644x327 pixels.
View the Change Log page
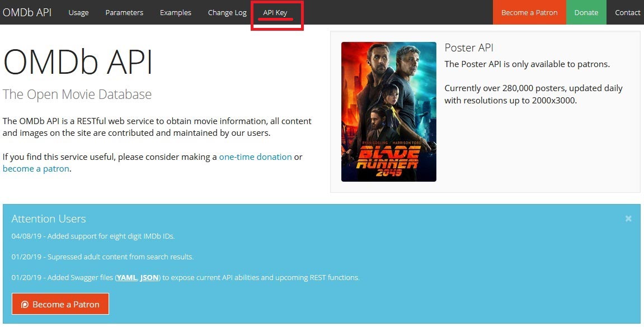[227, 12]
